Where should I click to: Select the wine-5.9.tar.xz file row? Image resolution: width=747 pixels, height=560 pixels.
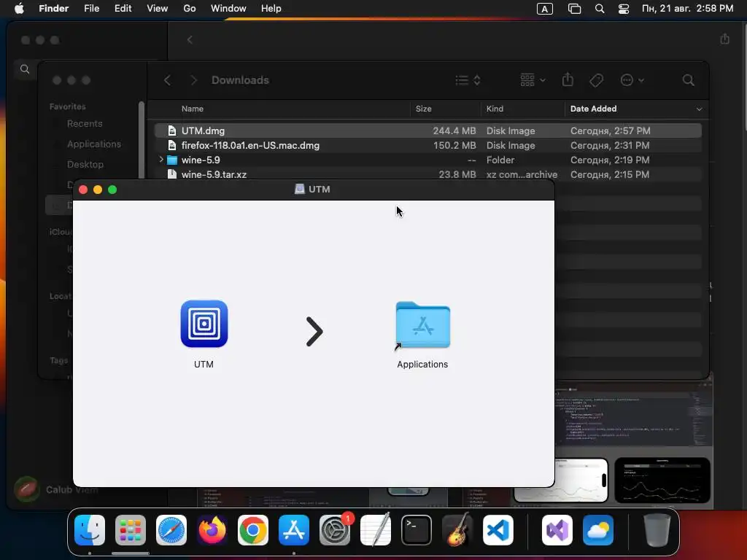tap(427, 174)
